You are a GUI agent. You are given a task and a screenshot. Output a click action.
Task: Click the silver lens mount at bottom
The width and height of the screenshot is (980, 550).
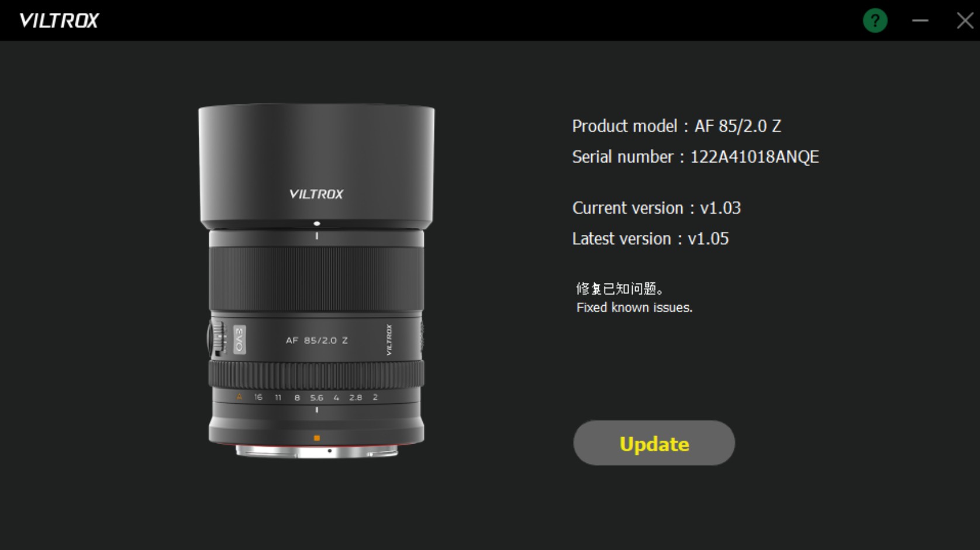tap(316, 451)
